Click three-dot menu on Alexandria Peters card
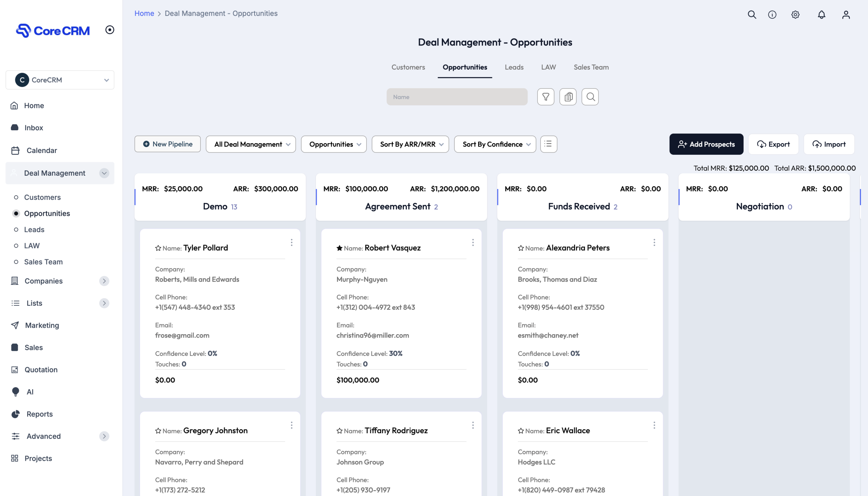 [x=654, y=242]
